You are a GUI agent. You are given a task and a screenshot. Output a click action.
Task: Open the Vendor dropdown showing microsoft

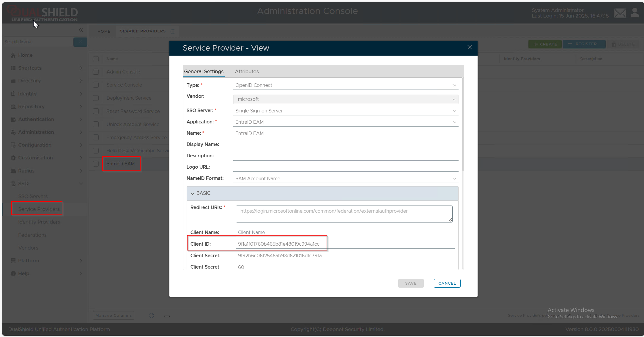(x=345, y=99)
